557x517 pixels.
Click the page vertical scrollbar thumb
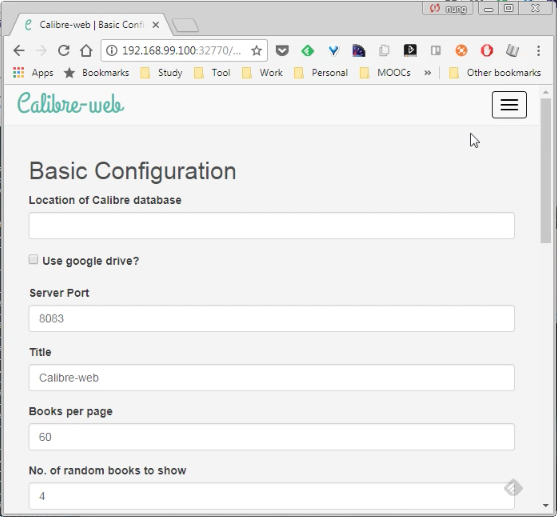click(x=546, y=171)
